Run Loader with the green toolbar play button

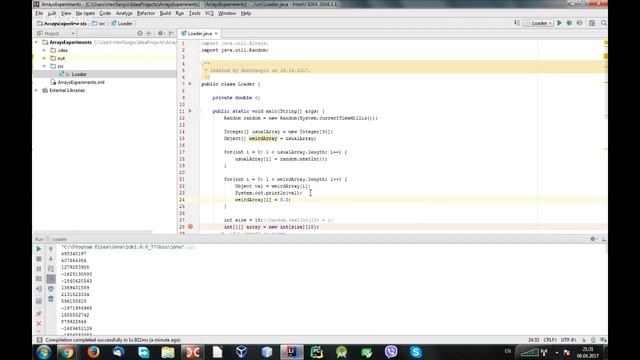(x=560, y=23)
